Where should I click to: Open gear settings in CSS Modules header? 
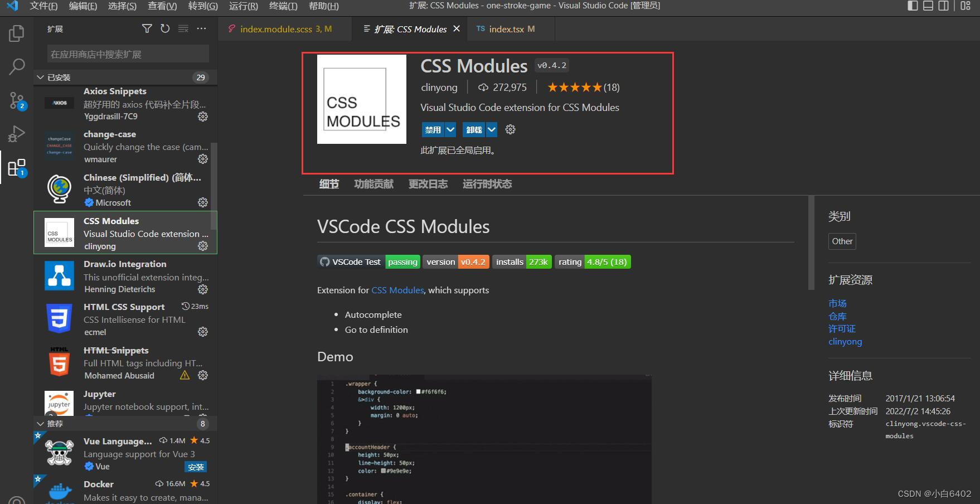510,129
